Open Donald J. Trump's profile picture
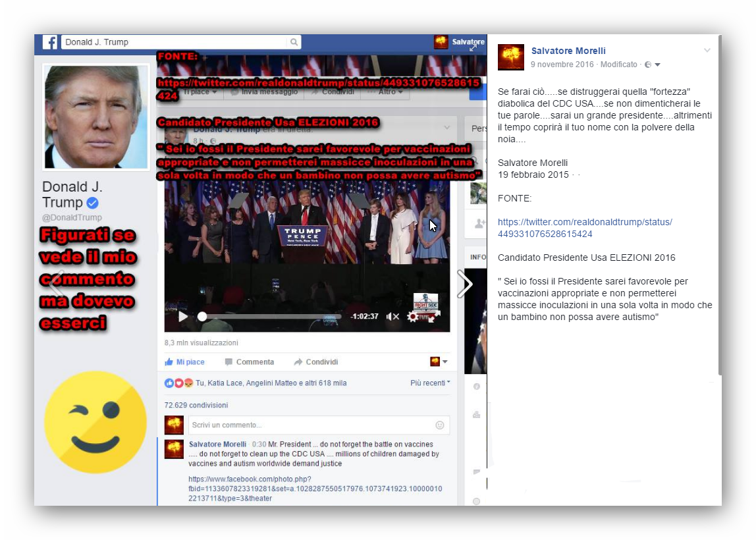Image resolution: width=756 pixels, height=540 pixels. coord(96,117)
